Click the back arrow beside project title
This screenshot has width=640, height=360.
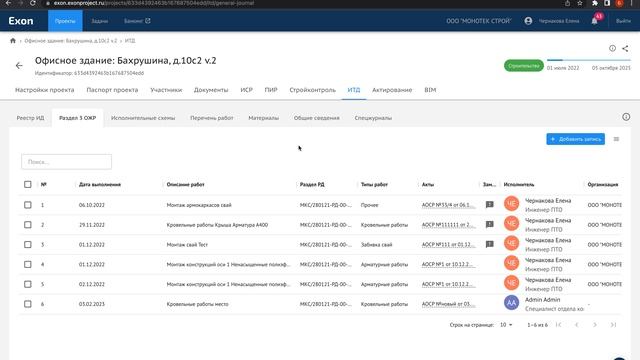point(19,65)
